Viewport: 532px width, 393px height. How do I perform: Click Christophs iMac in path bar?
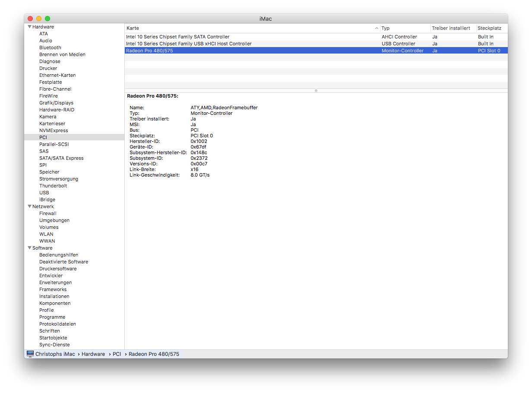[x=55, y=354]
